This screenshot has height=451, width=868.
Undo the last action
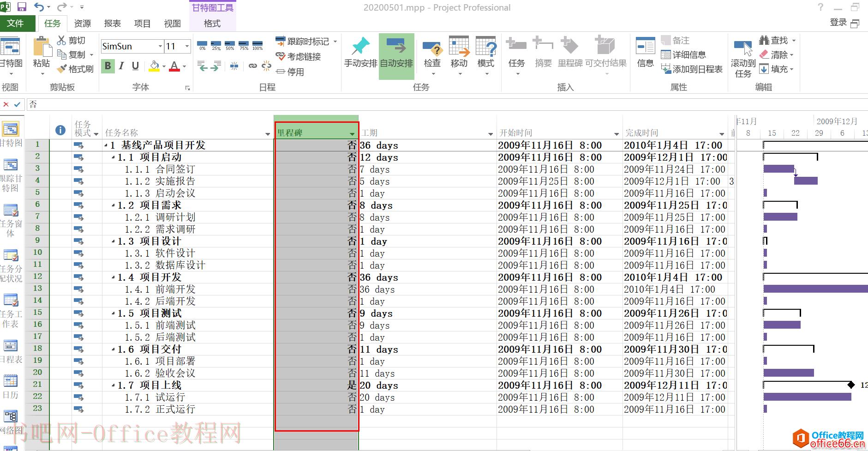coord(39,7)
